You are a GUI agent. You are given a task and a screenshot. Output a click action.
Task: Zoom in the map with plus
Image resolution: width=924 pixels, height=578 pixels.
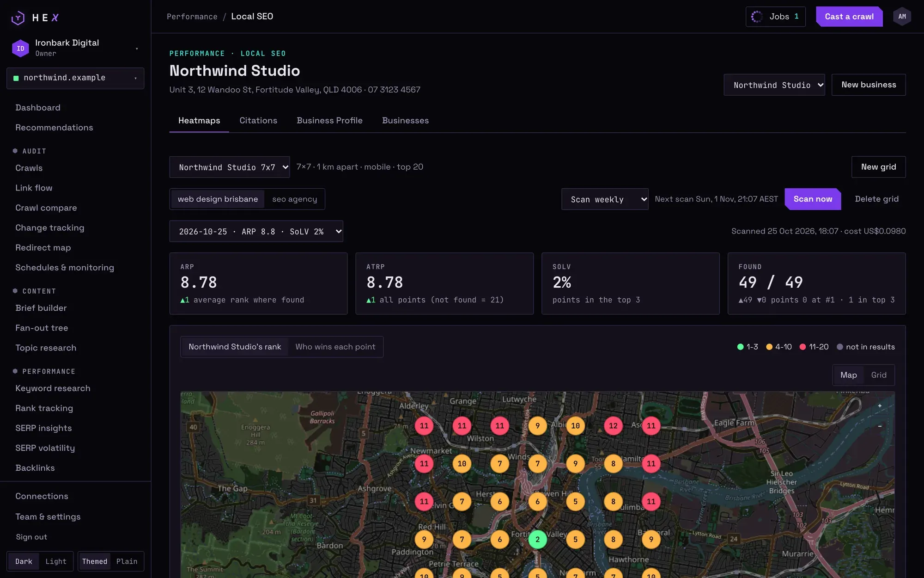click(880, 406)
